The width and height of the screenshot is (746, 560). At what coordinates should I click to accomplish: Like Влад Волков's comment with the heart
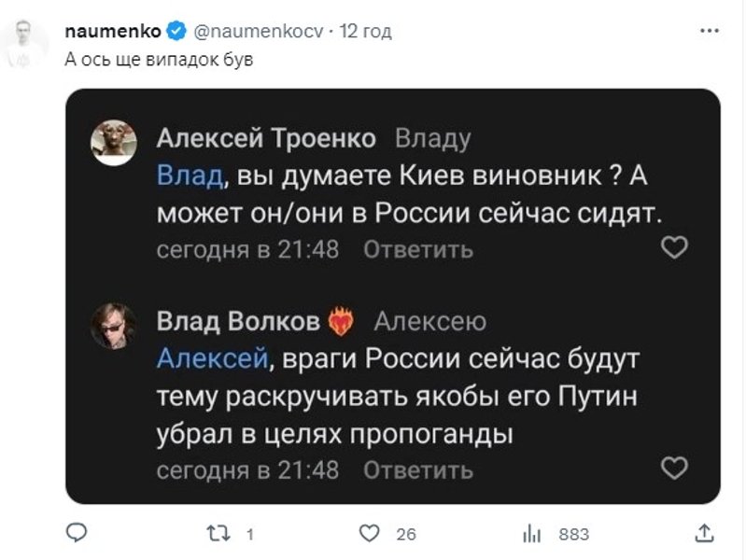click(674, 468)
